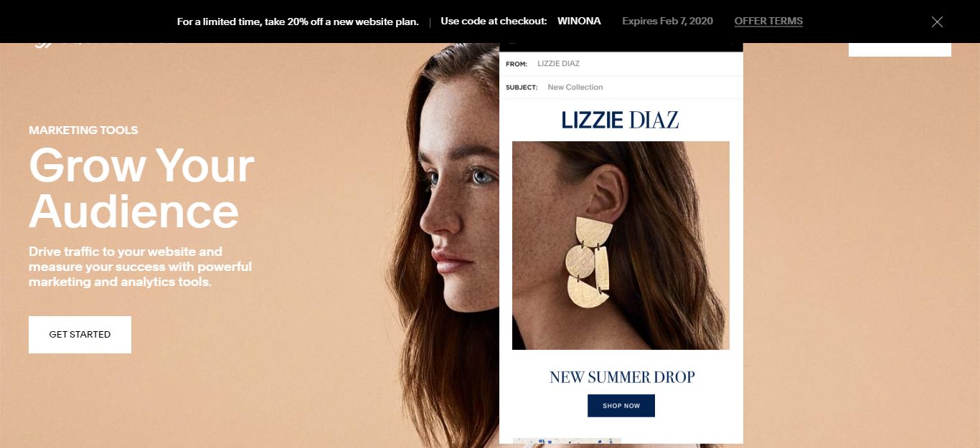Image resolution: width=980 pixels, height=448 pixels.
Task: Click the Expires Feb 7, 2020 text
Action: (x=668, y=21)
